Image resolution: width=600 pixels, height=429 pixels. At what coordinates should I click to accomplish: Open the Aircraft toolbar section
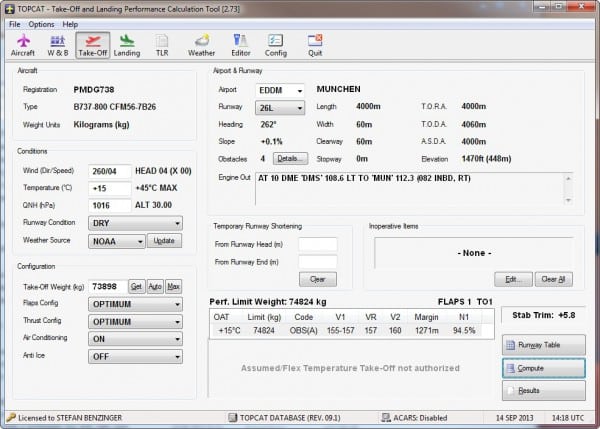[22, 44]
